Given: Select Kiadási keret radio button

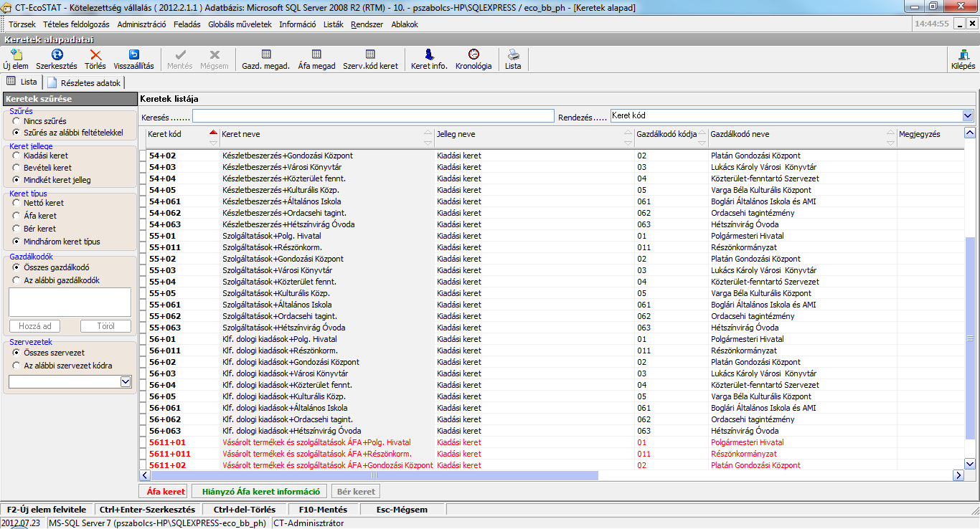Looking at the screenshot, I should (16, 156).
